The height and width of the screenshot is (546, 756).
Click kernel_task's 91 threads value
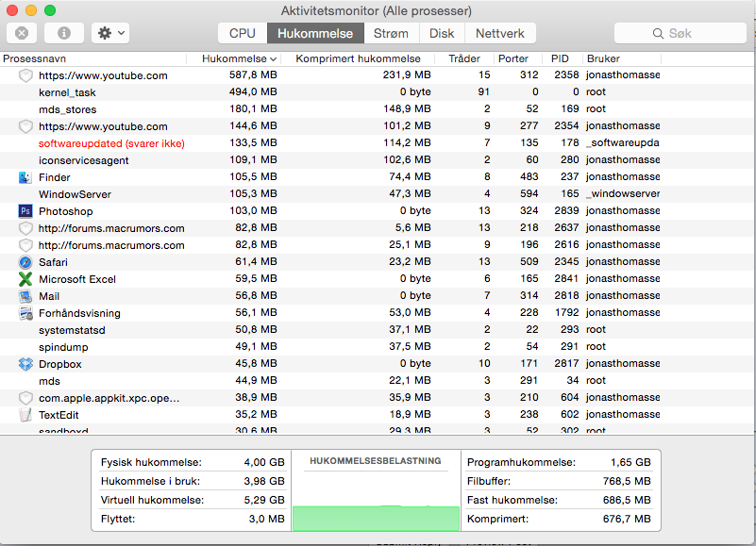point(483,91)
